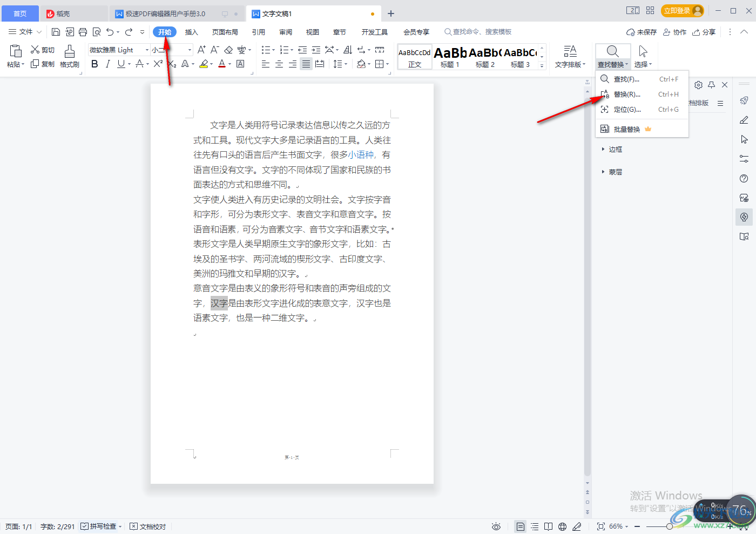This screenshot has height=534, width=756.
Task: Expand the 边框 section in side panel
Action: (x=612, y=150)
